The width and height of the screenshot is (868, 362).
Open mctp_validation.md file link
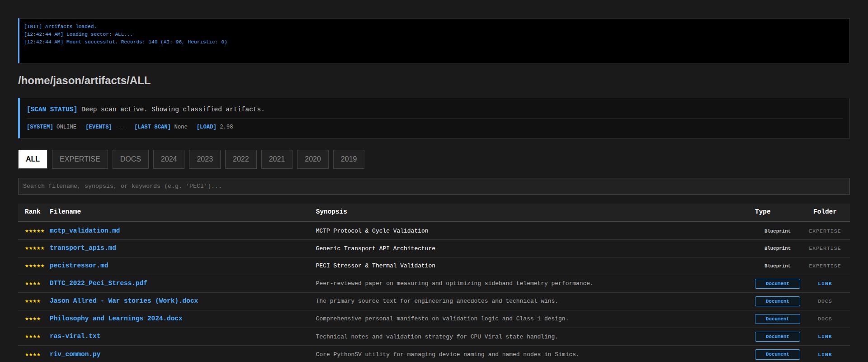tap(85, 231)
